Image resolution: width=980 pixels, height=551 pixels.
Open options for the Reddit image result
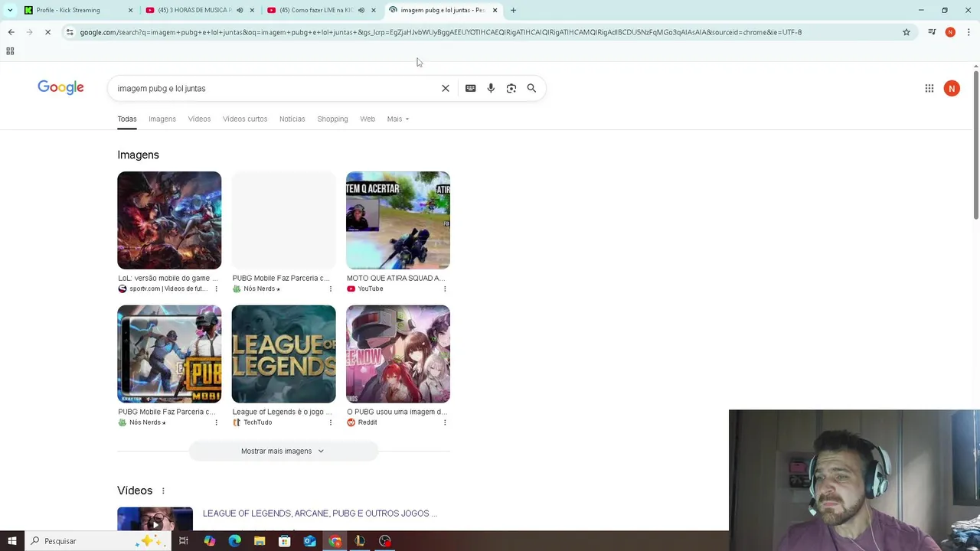[x=445, y=422]
